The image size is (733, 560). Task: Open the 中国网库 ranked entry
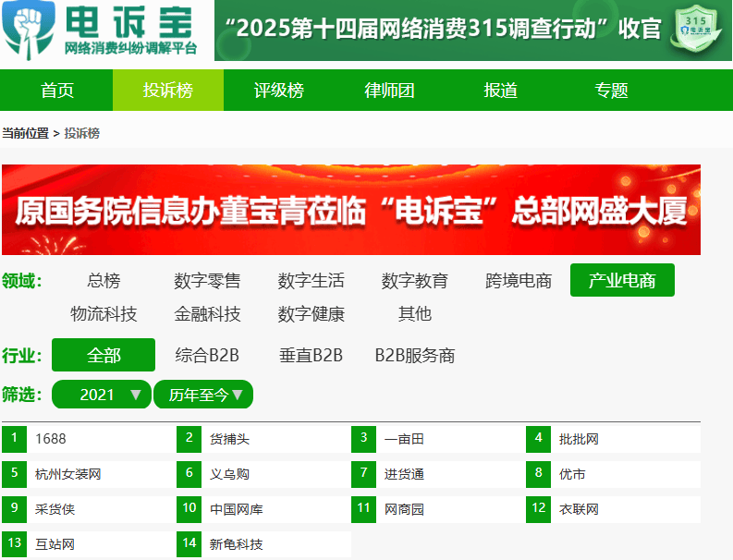coord(236,508)
